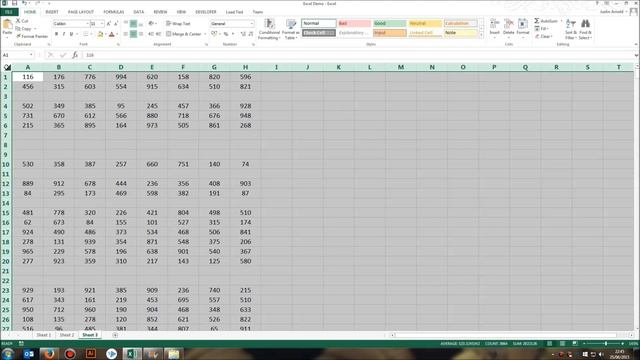Click Align Left in the Alignment group
640x360 pixels.
coord(126,34)
